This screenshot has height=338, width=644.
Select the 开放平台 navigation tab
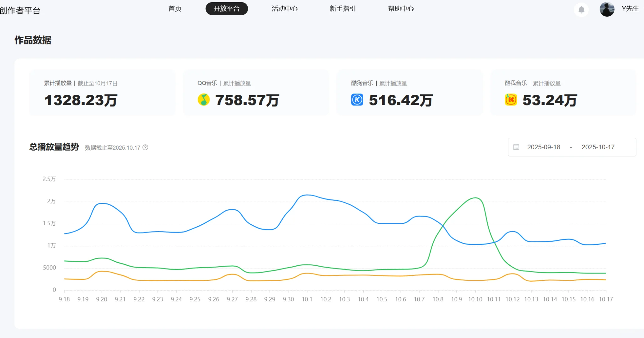[227, 9]
